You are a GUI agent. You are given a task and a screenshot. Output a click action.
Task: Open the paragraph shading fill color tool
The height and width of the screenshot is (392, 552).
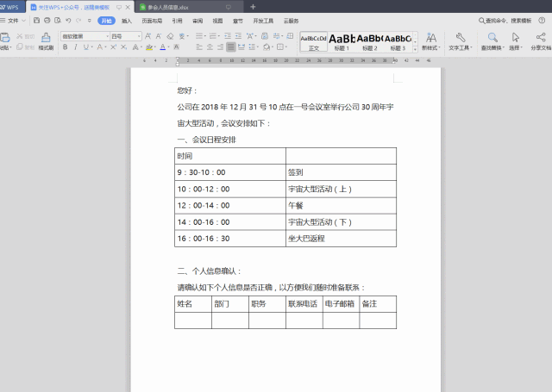click(x=267, y=47)
